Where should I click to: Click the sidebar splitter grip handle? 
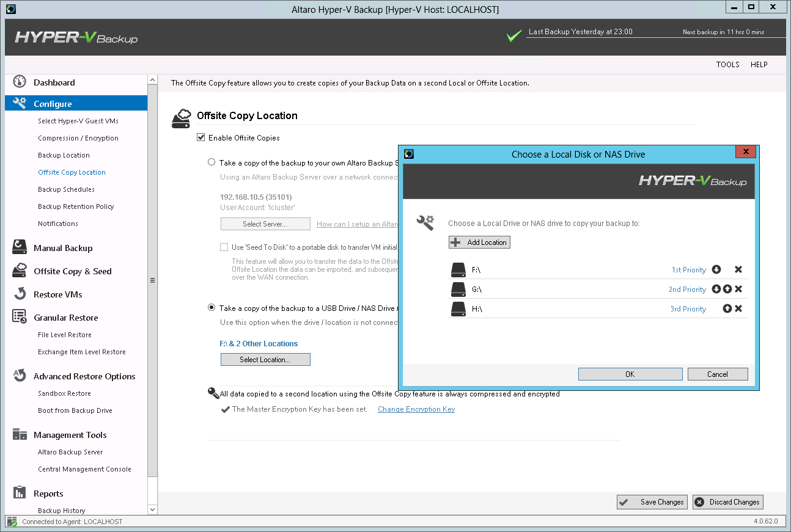tap(152, 280)
